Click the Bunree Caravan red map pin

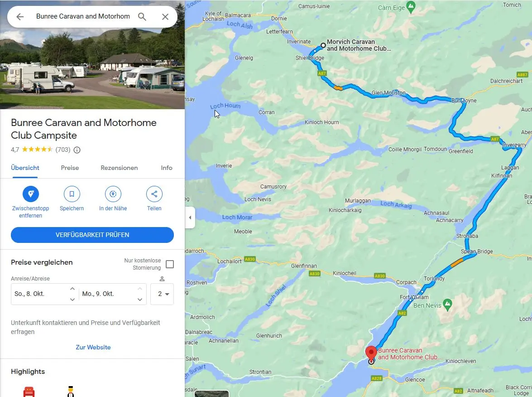tap(371, 353)
